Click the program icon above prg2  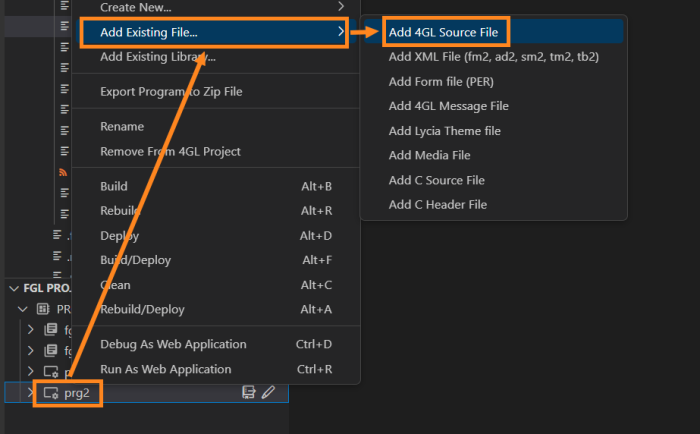coord(50,372)
